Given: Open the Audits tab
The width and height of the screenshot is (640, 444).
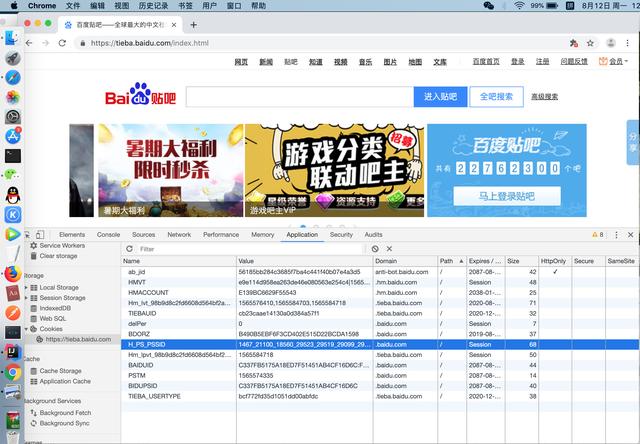Looking at the screenshot, I should (x=373, y=235).
